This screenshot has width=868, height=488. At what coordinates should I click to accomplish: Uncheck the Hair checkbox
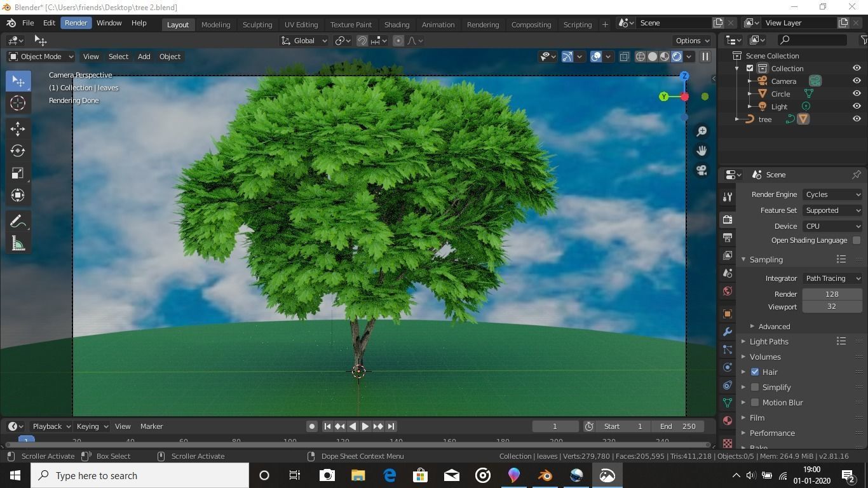755,372
